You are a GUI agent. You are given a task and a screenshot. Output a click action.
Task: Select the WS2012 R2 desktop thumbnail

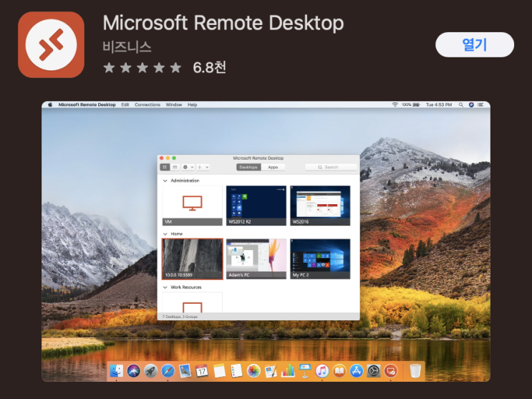pos(256,206)
